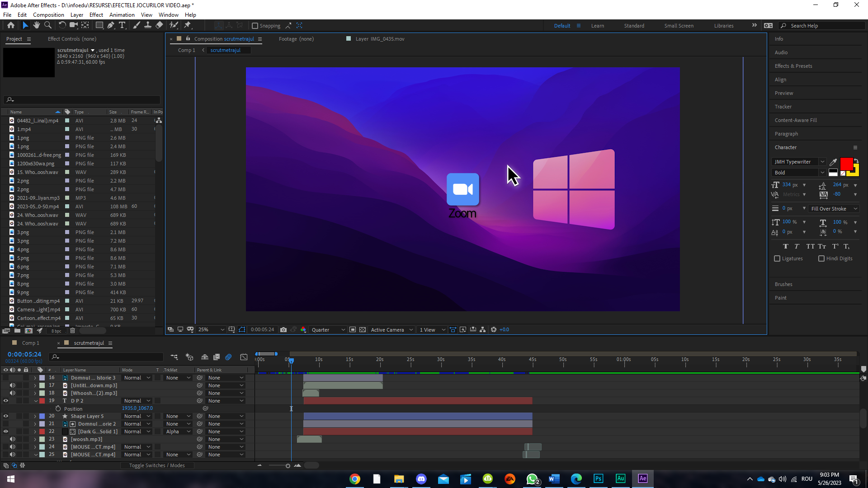The width and height of the screenshot is (868, 488).
Task: Open the Content-Aware Fill panel
Action: (796, 120)
